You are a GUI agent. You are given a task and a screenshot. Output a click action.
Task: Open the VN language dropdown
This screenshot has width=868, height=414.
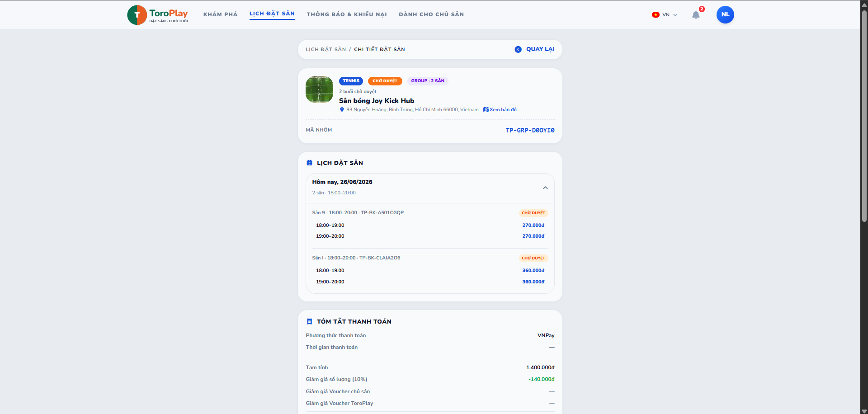(x=665, y=15)
